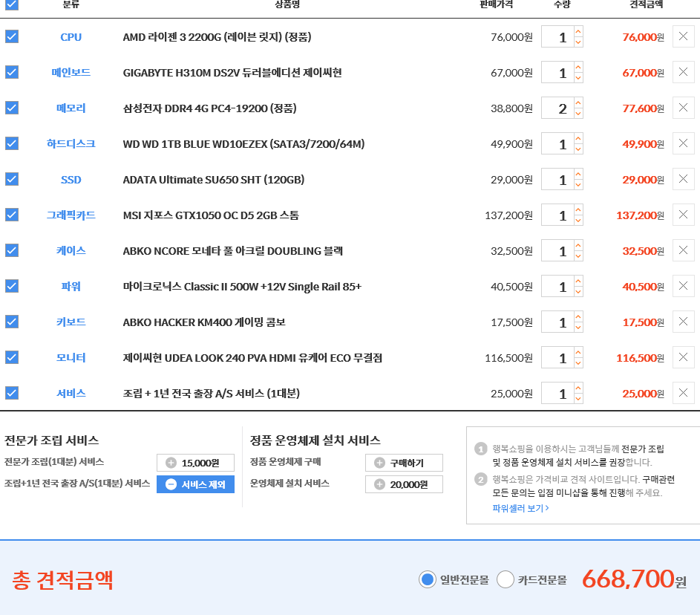
Task: Uncheck the 서비스 row checkbox
Action: click(12, 394)
